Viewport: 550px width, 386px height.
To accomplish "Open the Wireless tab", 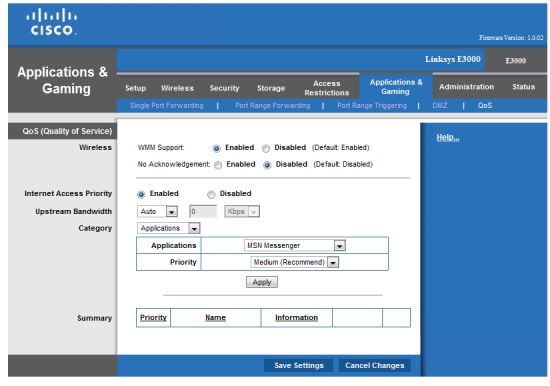I will (177, 88).
